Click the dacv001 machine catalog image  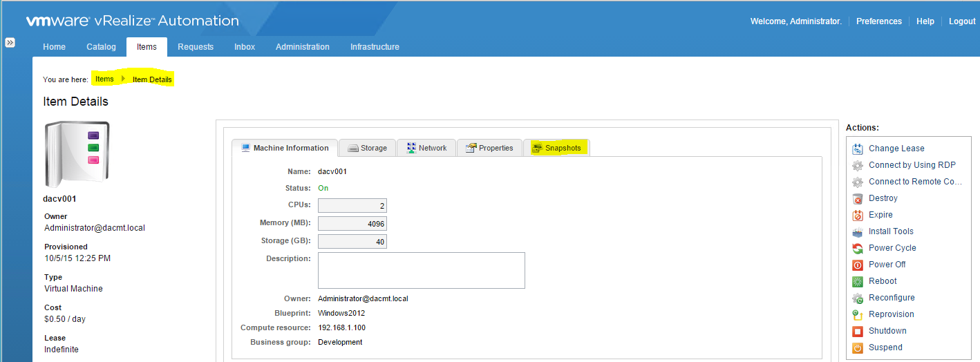point(77,155)
